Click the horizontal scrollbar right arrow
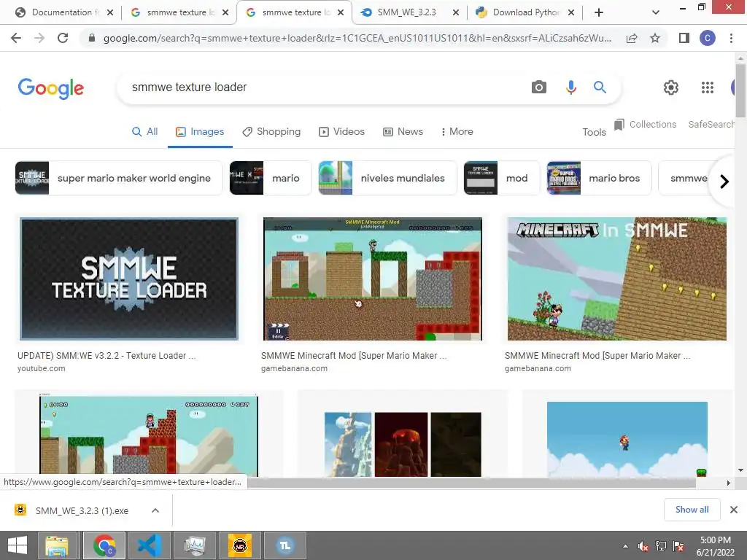This screenshot has height=560, width=747. pyautogui.click(x=728, y=483)
